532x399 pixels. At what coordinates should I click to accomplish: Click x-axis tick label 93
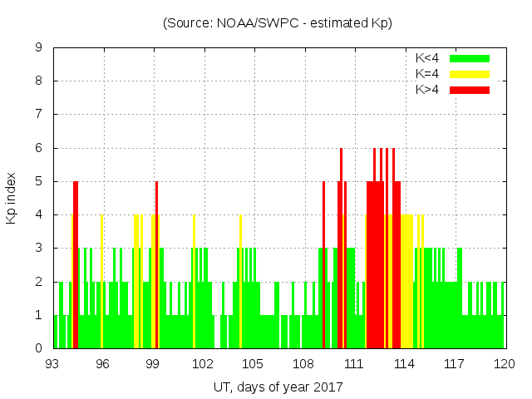(52, 364)
